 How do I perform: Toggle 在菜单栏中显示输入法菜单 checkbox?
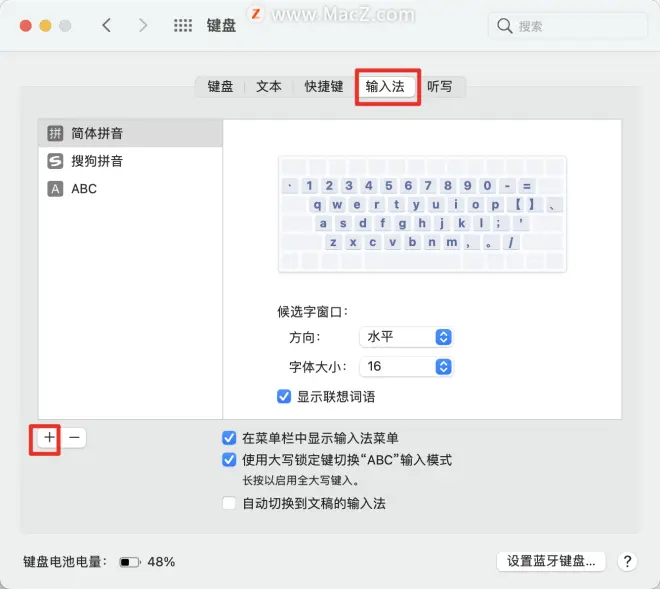pos(229,438)
